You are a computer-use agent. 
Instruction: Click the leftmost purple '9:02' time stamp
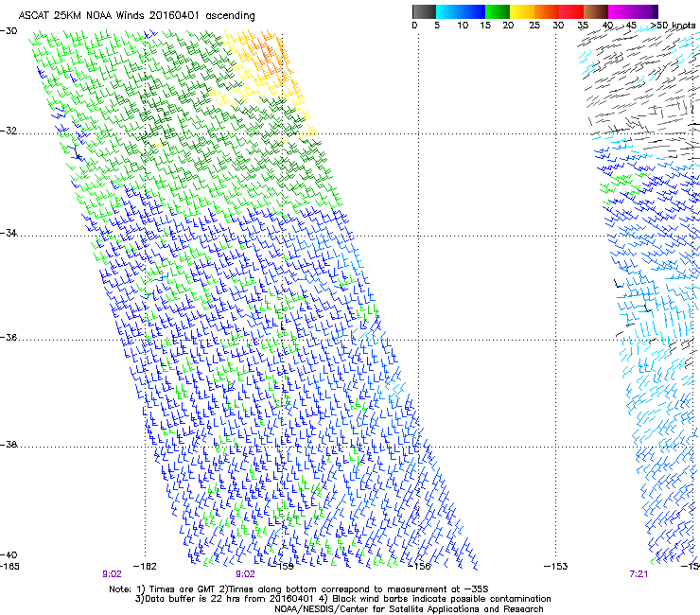coord(112,574)
